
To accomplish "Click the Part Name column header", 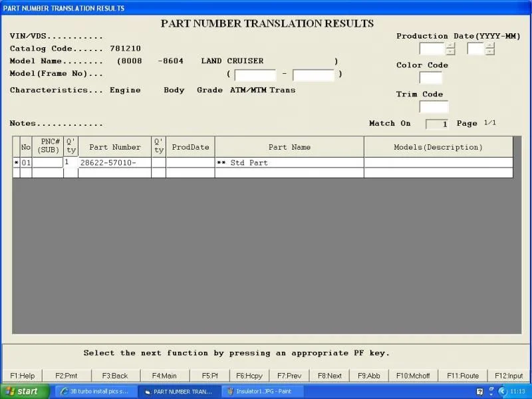I will pyautogui.click(x=289, y=147).
